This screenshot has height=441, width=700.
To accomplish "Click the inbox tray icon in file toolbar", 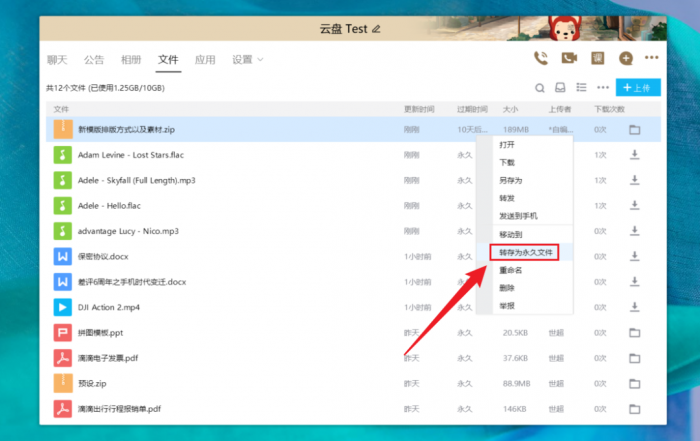I will (561, 88).
